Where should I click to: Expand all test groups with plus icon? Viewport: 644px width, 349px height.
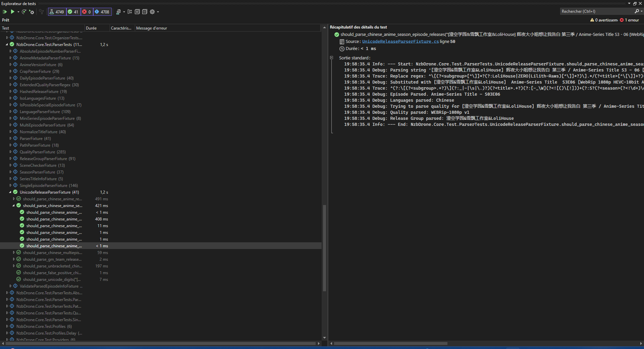(137, 12)
